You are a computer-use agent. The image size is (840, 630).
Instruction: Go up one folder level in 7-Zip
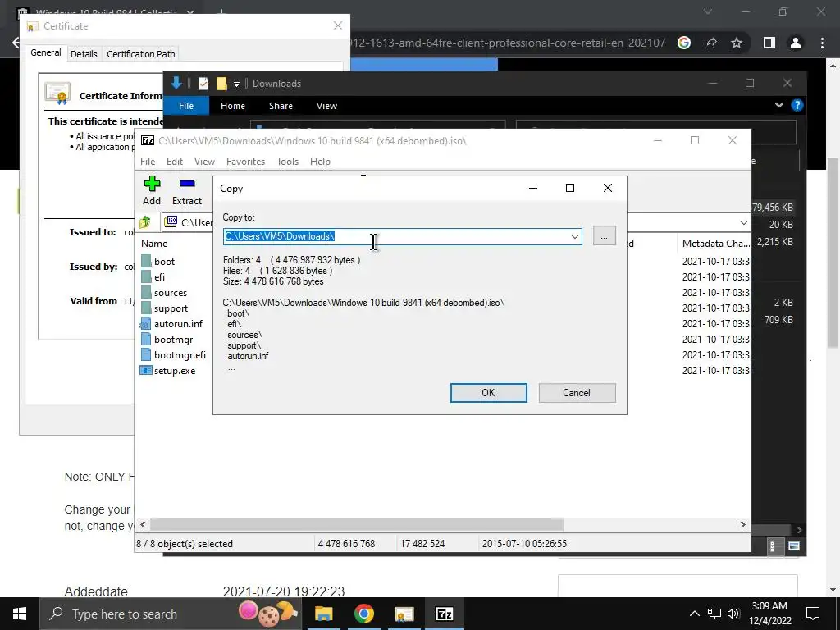tap(144, 222)
